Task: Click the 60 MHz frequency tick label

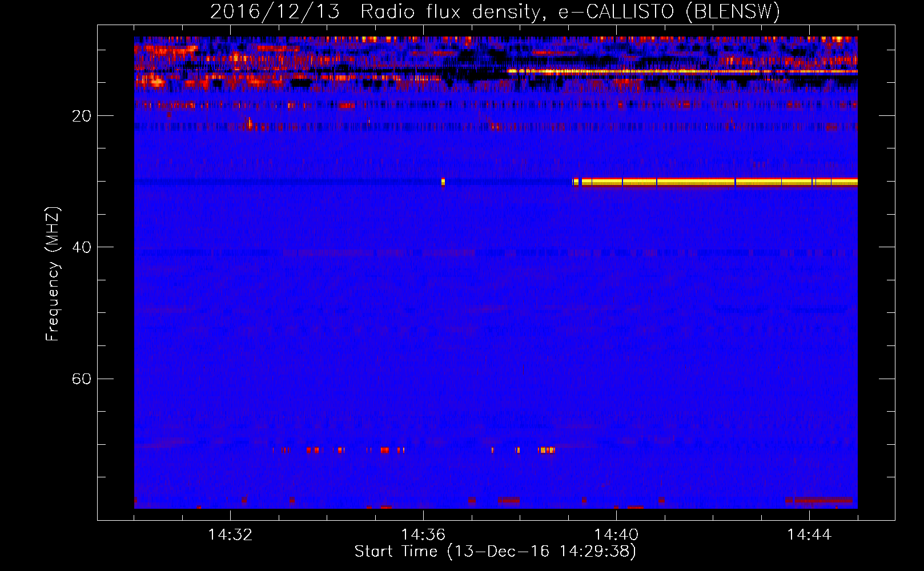Action: [81, 379]
